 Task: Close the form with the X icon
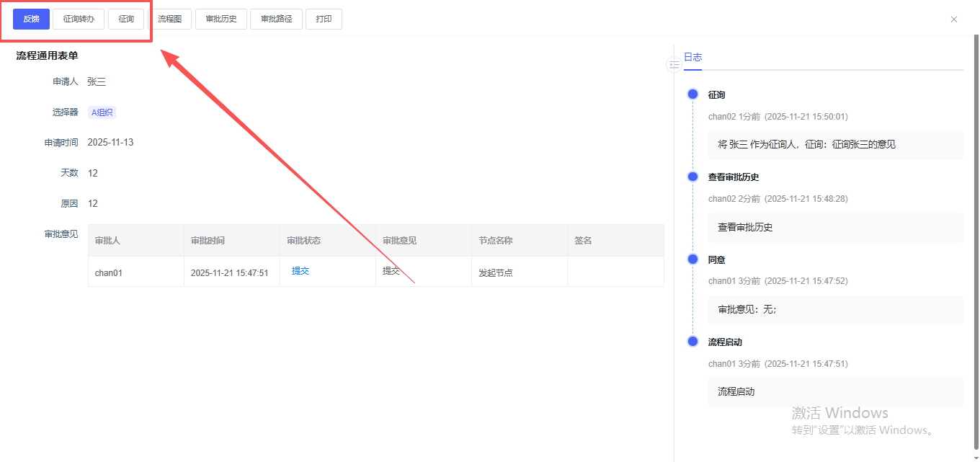(954, 19)
